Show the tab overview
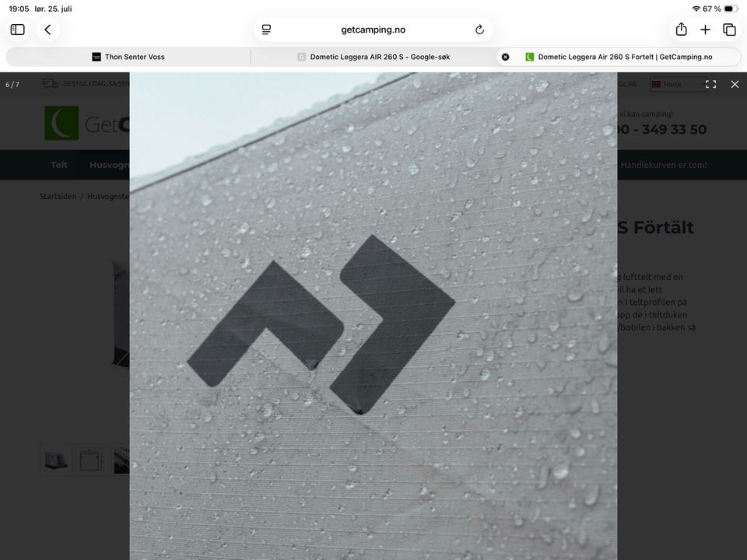 coord(729,30)
